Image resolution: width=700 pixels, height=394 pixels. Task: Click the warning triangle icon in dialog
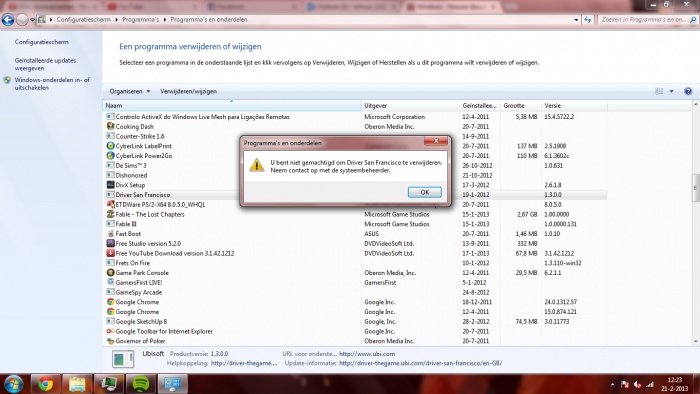256,165
